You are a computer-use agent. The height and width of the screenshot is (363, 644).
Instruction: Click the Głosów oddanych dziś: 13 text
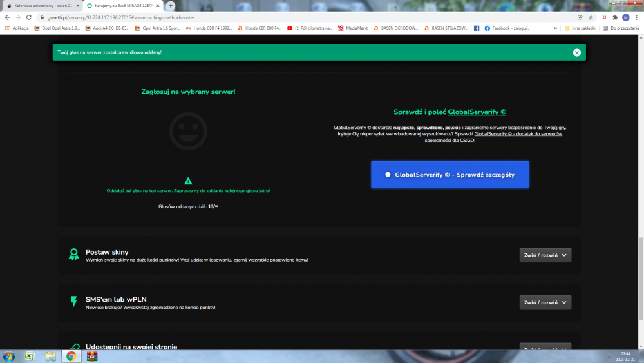[188, 206]
